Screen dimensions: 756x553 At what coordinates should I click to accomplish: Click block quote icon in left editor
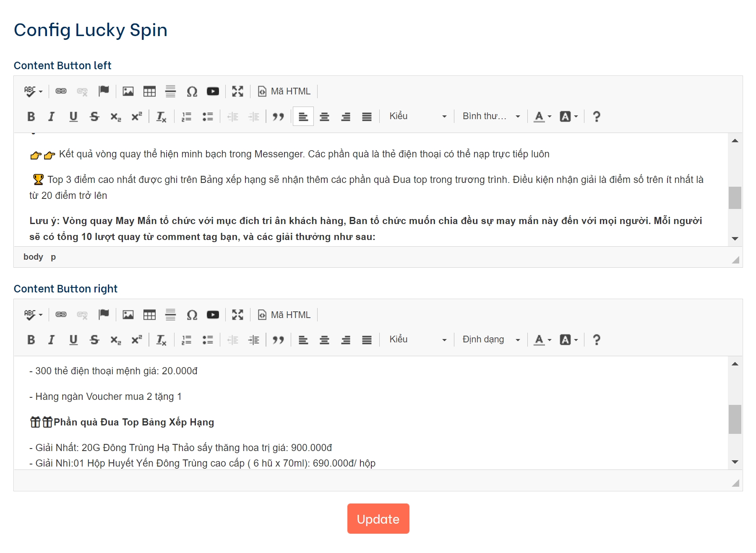pos(278,117)
